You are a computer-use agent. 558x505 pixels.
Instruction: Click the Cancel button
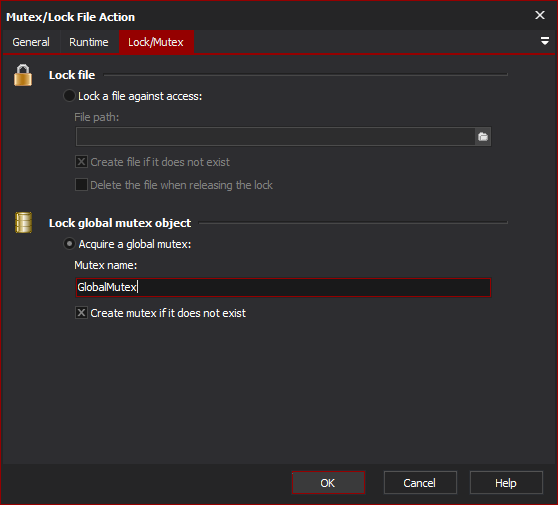click(x=420, y=483)
